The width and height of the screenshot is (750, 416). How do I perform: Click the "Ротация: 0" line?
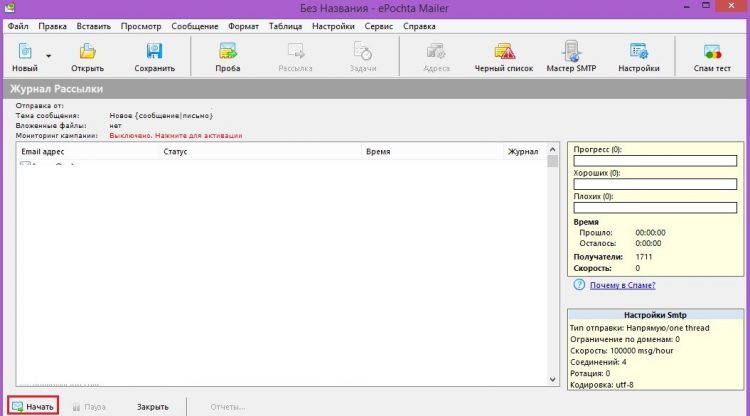pyautogui.click(x=590, y=373)
